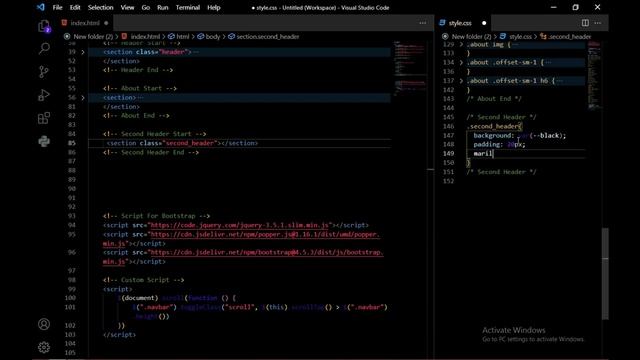Open the Go menu
Image resolution: width=640 pixels, height=360 pixels.
tap(146, 7)
